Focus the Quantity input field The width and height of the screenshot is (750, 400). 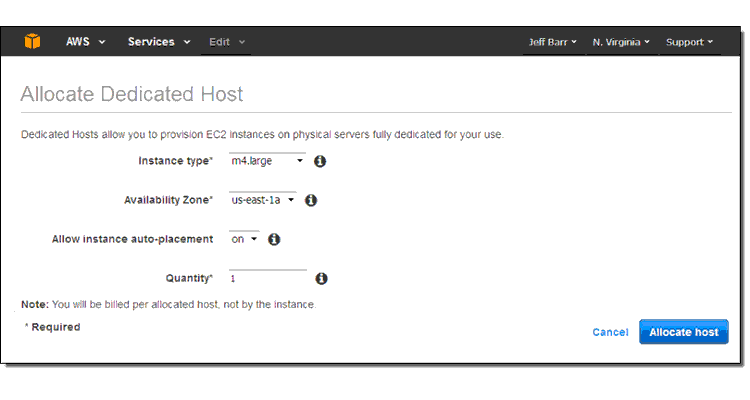268,278
